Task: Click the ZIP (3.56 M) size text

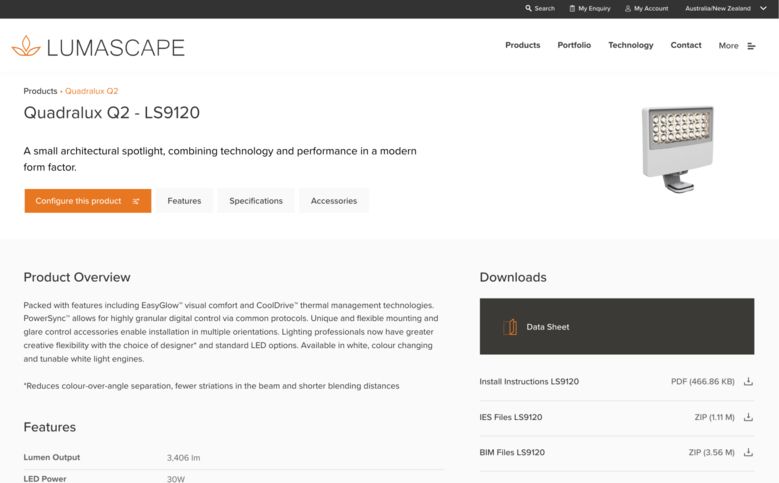Action: [711, 452]
